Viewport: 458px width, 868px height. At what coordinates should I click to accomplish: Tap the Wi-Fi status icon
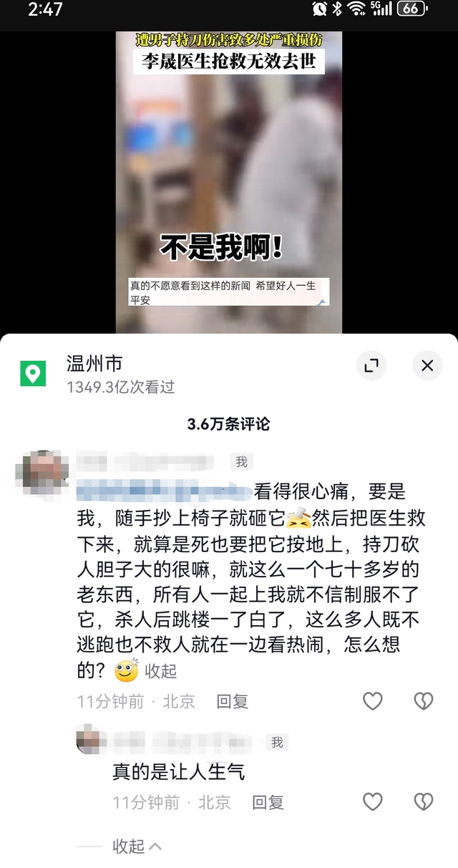[x=356, y=9]
